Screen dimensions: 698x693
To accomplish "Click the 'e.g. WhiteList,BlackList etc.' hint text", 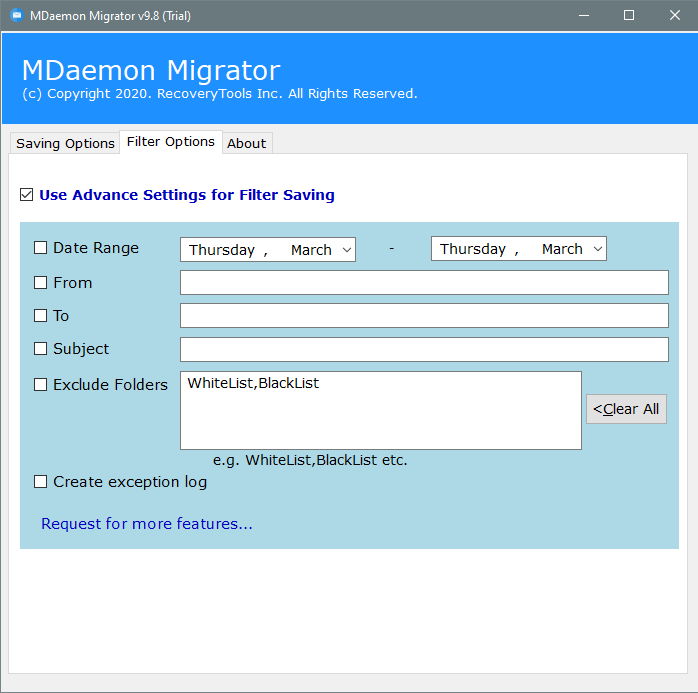I will click(x=310, y=460).
